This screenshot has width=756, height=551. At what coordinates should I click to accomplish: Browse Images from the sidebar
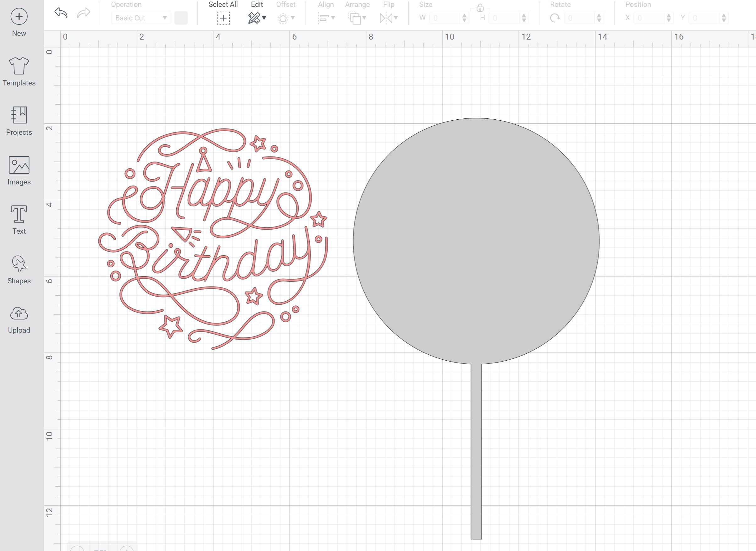click(19, 166)
